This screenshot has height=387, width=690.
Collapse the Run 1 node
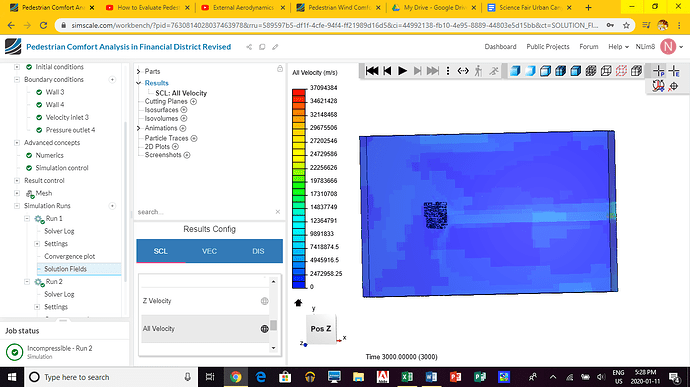point(27,218)
